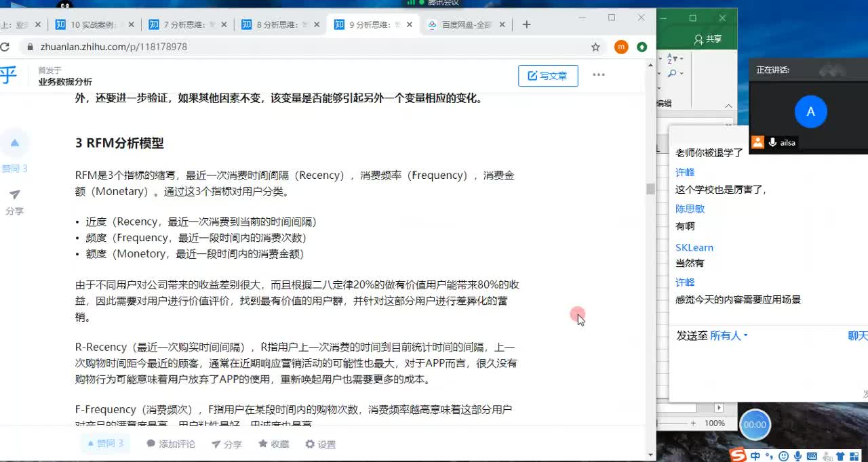Click the browser scrollbar down arrow

tap(650, 455)
